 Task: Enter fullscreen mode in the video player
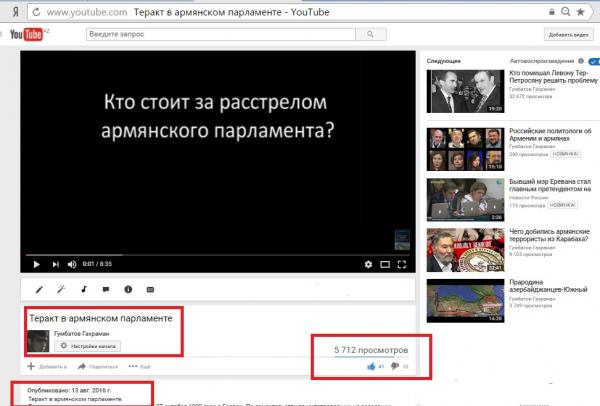404,264
